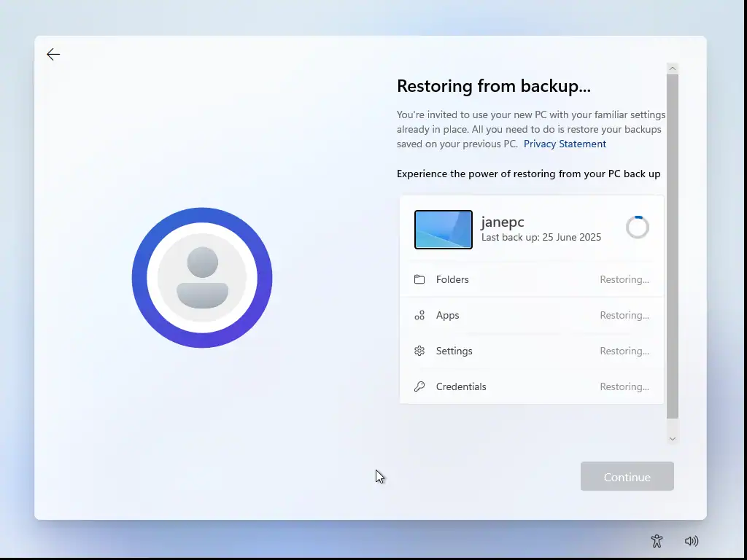Click the Folders icon in the backup list

[x=419, y=279]
